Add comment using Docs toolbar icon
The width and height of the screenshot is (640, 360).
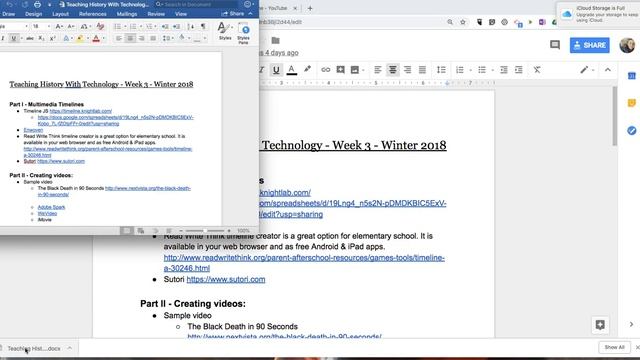(340, 70)
